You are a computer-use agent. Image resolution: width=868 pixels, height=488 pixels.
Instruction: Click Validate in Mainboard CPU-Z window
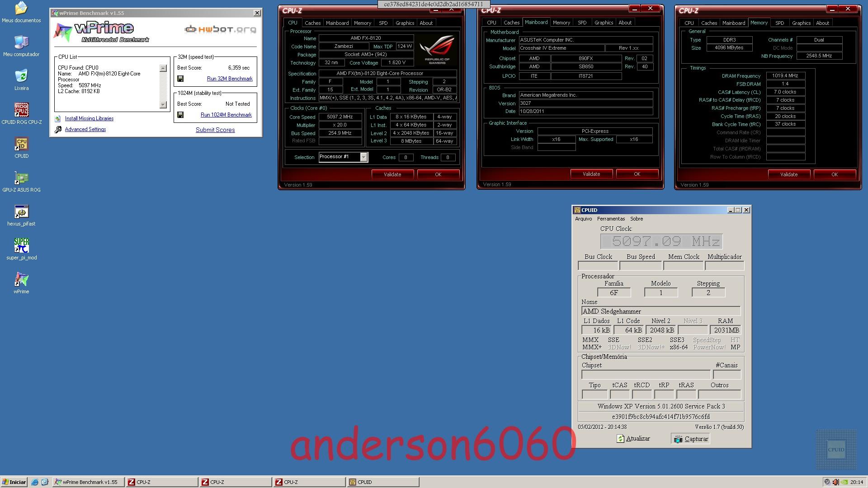coord(591,174)
